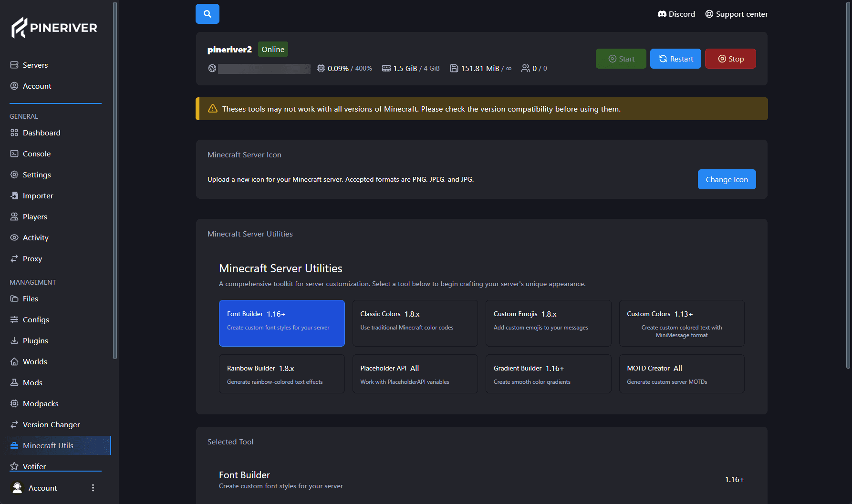
Task: Click the main page scrollbar
Action: (848, 185)
